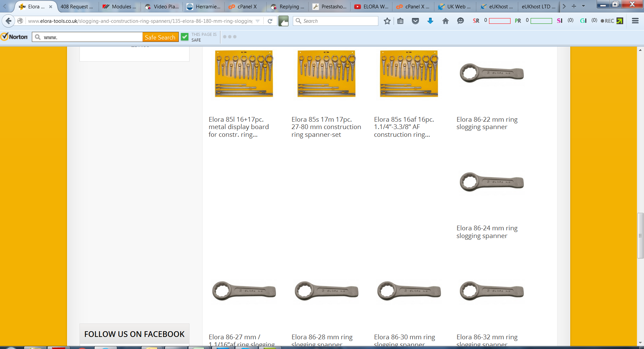The width and height of the screenshot is (644, 349).
Task: Open the bookmarks list icon
Action: point(400,21)
